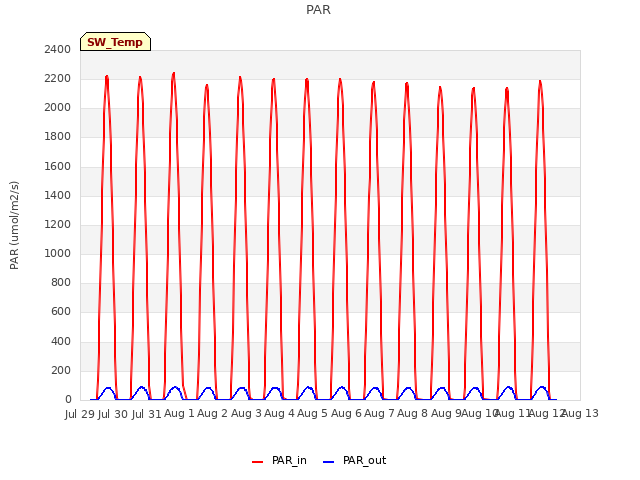Screen dimensions: 640x480
Task: Click the blue PAR_out legend line swatch
Action: [329, 462]
